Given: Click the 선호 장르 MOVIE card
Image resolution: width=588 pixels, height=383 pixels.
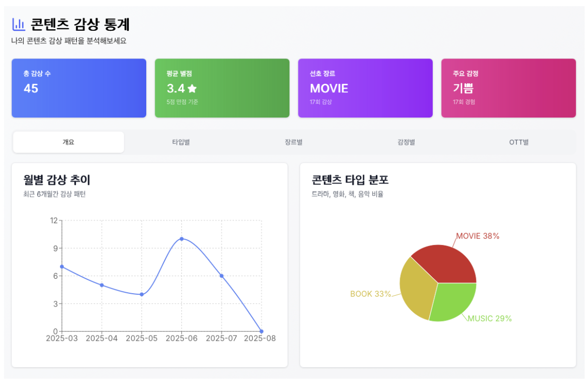Looking at the screenshot, I should tap(365, 88).
